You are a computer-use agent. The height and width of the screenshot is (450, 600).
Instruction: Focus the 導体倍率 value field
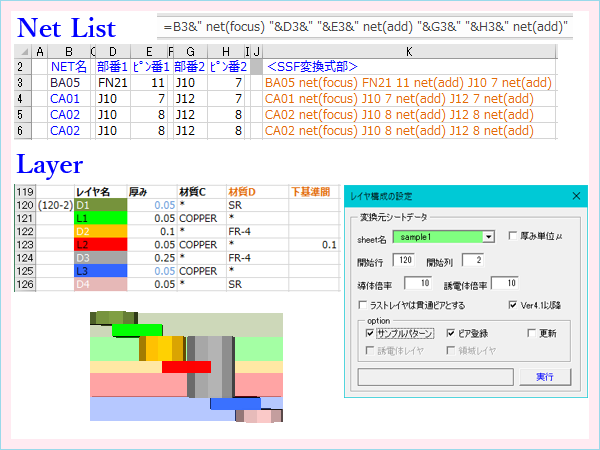(x=415, y=283)
